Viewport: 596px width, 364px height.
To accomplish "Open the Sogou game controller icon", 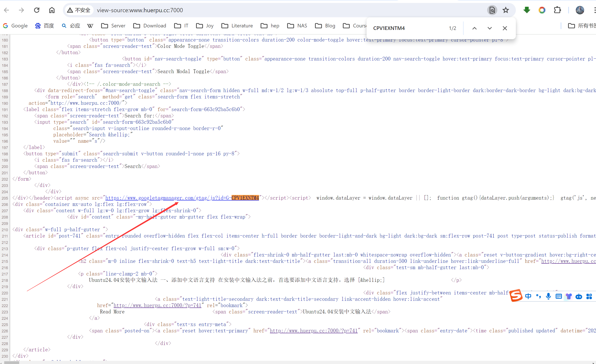I will tap(579, 296).
